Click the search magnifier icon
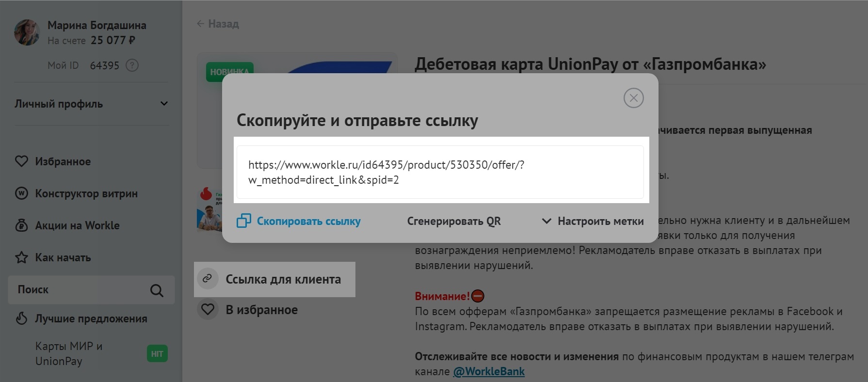This screenshot has width=868, height=382. (x=157, y=290)
